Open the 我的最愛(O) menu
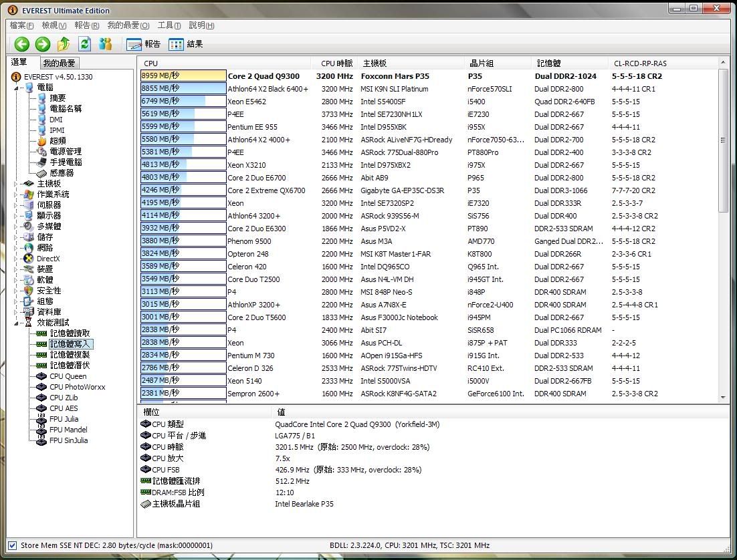737x560 pixels. tap(128, 25)
